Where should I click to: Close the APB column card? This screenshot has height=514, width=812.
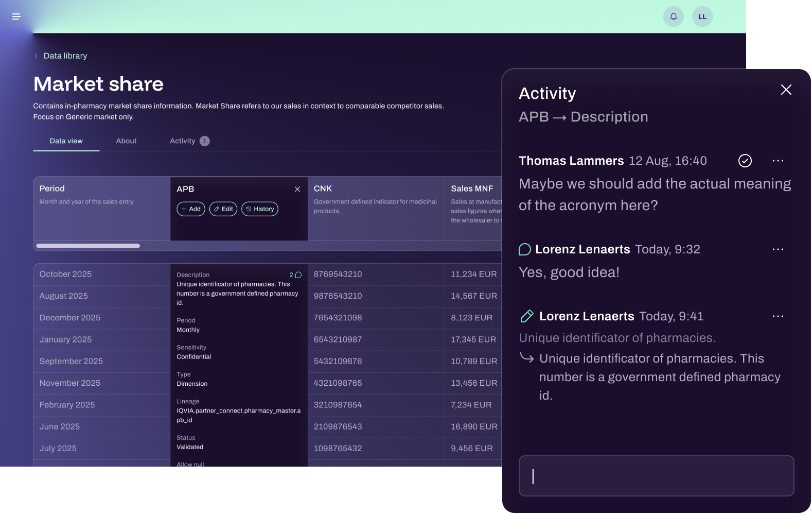tap(297, 190)
